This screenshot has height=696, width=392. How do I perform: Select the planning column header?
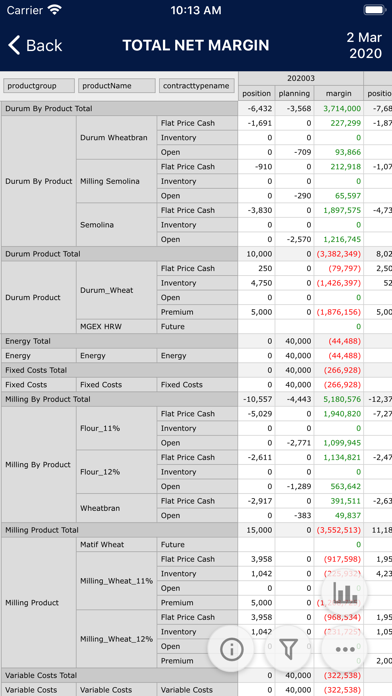click(x=294, y=93)
